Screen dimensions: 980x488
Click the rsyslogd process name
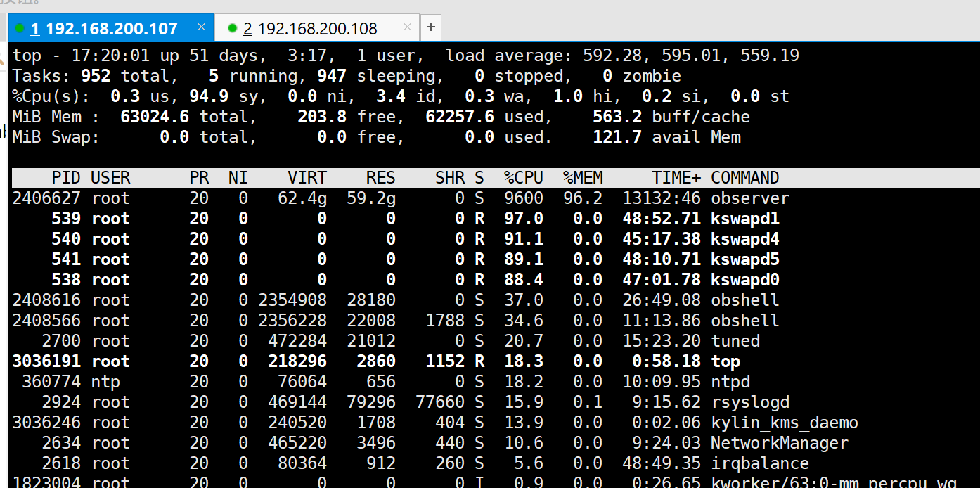(749, 402)
